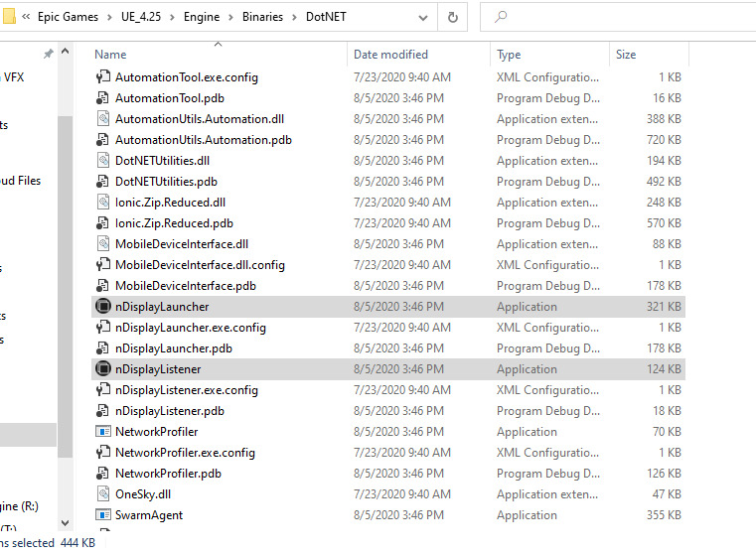Click the 124 KB size cell
Viewport: 756px width, 554px height.
pyautogui.click(x=664, y=369)
